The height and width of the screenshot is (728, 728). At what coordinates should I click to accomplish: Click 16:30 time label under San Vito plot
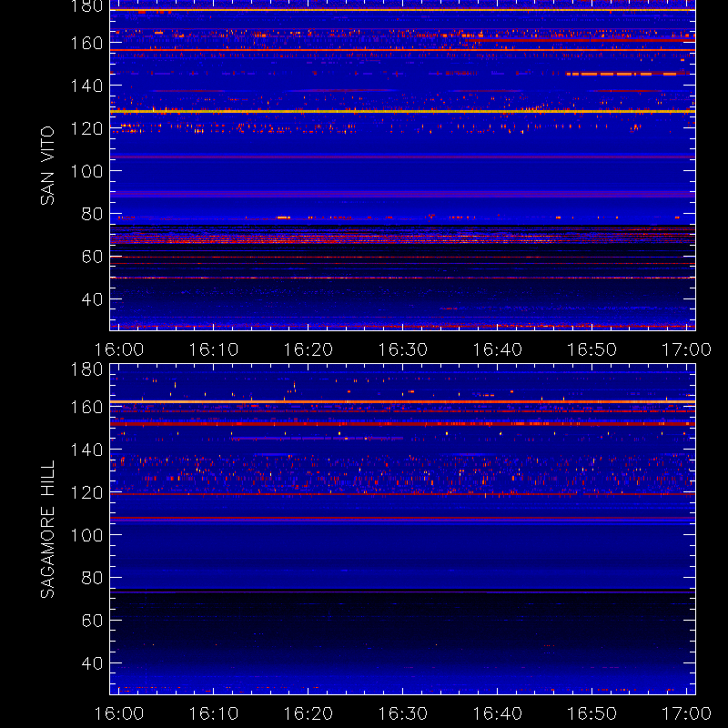(402, 349)
